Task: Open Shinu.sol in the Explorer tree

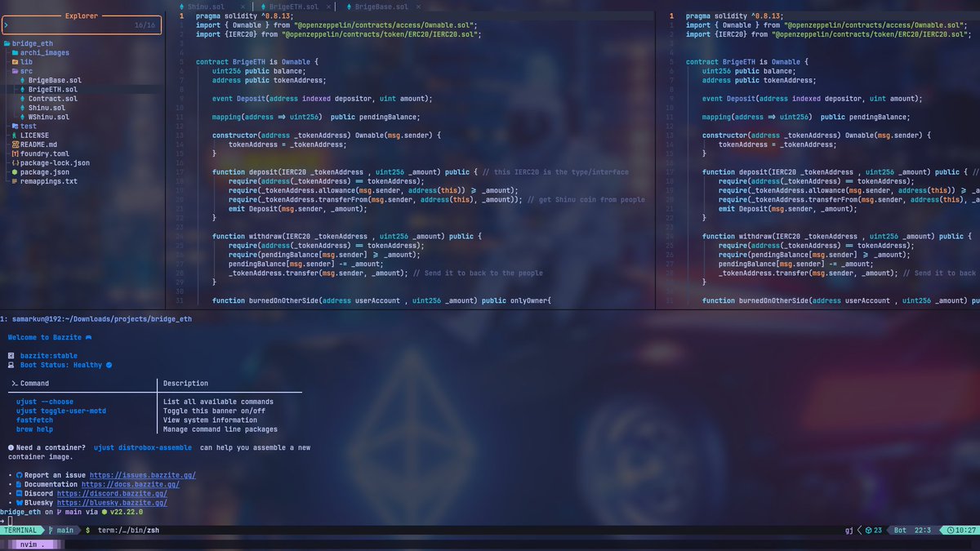Action: point(47,108)
